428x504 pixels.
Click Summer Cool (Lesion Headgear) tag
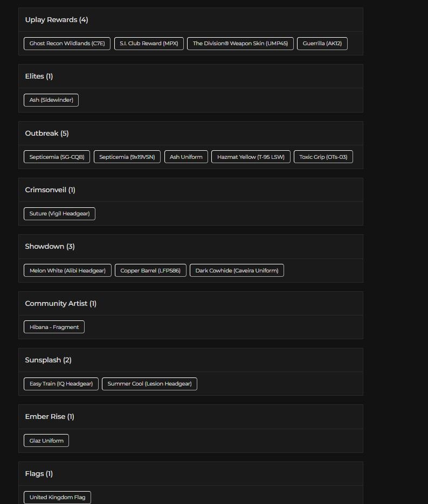click(x=149, y=384)
